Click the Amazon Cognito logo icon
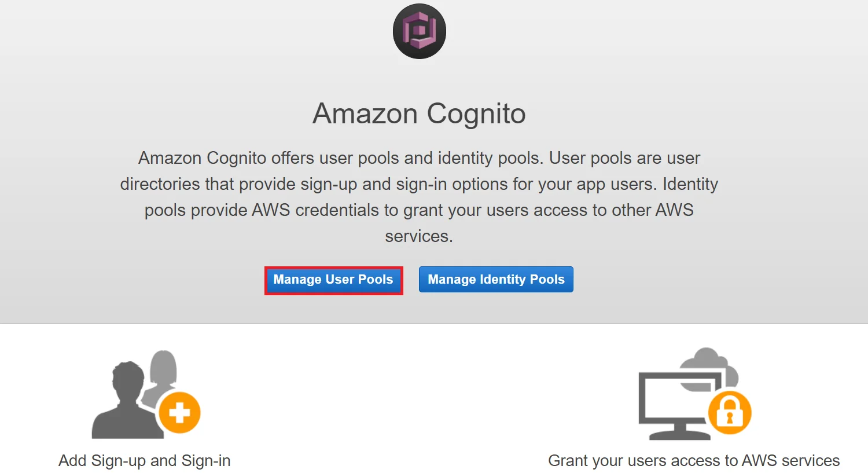This screenshot has height=473, width=868. point(420,31)
